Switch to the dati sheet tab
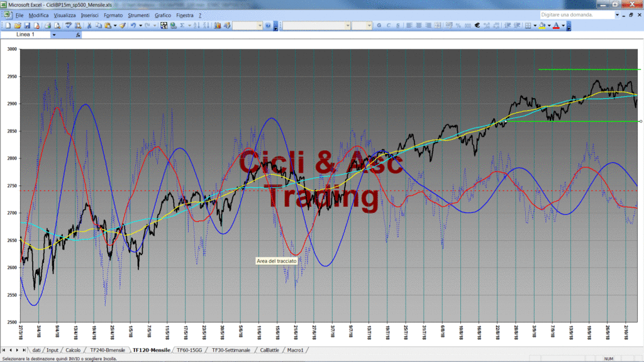The height and width of the screenshot is (362, 644). 36,350
